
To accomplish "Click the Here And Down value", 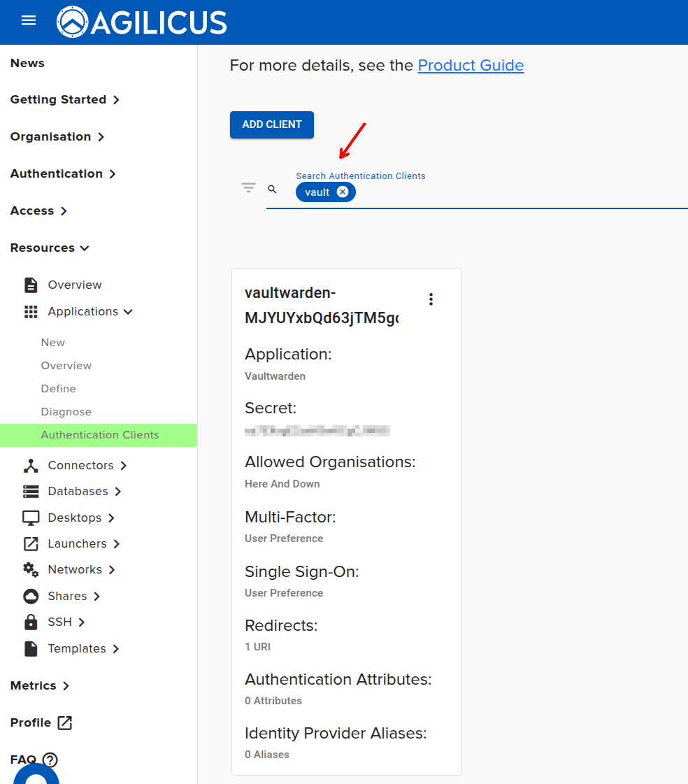I will 282,484.
